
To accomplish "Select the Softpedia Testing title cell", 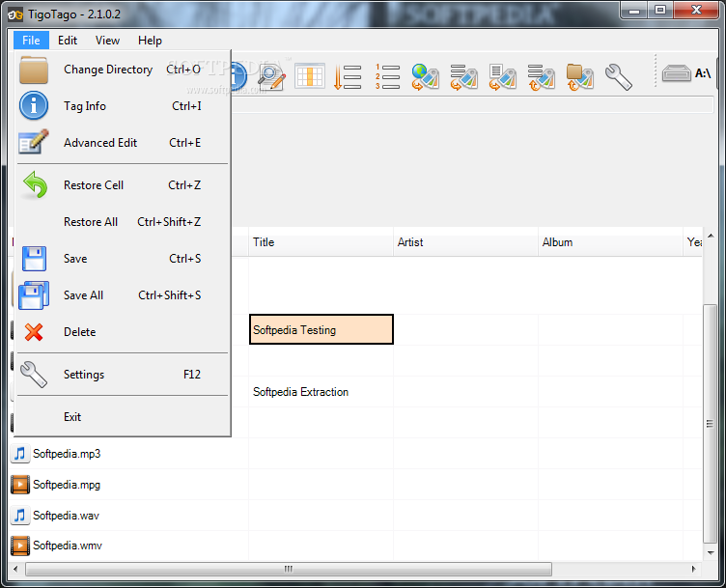I will pos(321,329).
